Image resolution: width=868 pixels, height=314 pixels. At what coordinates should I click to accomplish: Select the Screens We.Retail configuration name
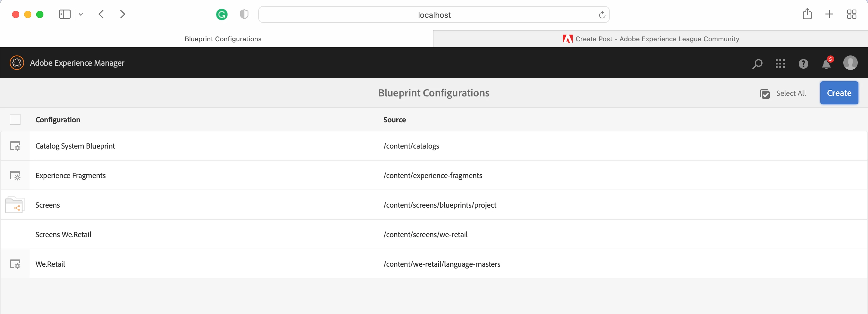click(x=63, y=235)
